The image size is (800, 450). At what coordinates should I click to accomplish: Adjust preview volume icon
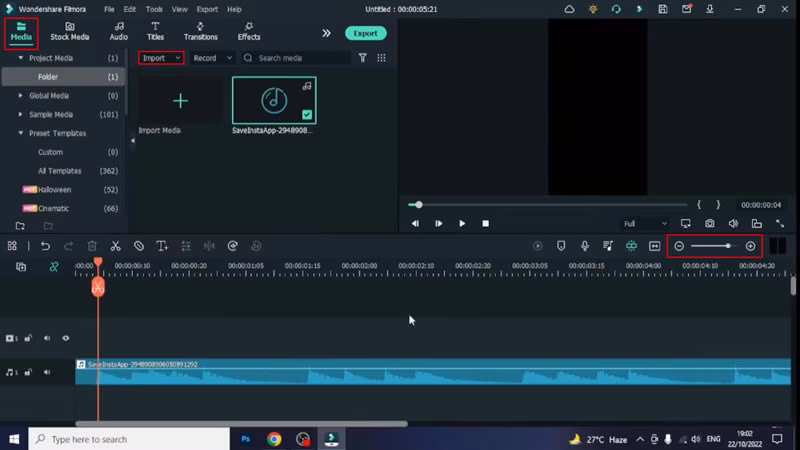pos(733,223)
